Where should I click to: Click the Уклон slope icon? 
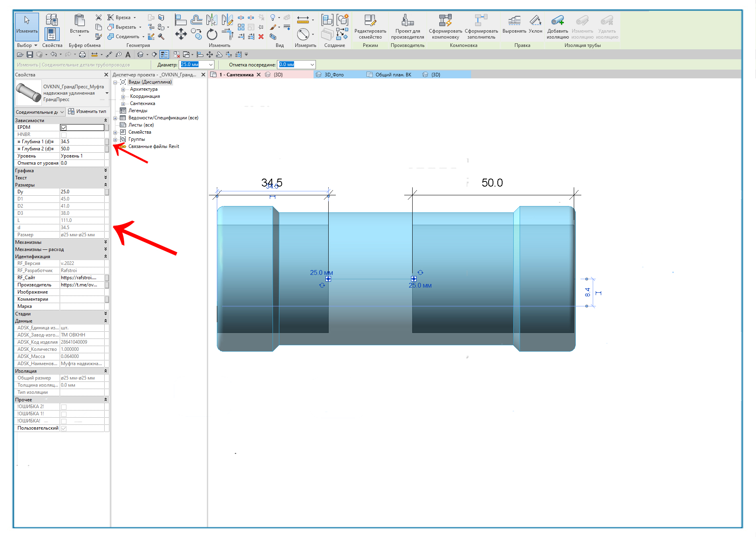point(535,20)
